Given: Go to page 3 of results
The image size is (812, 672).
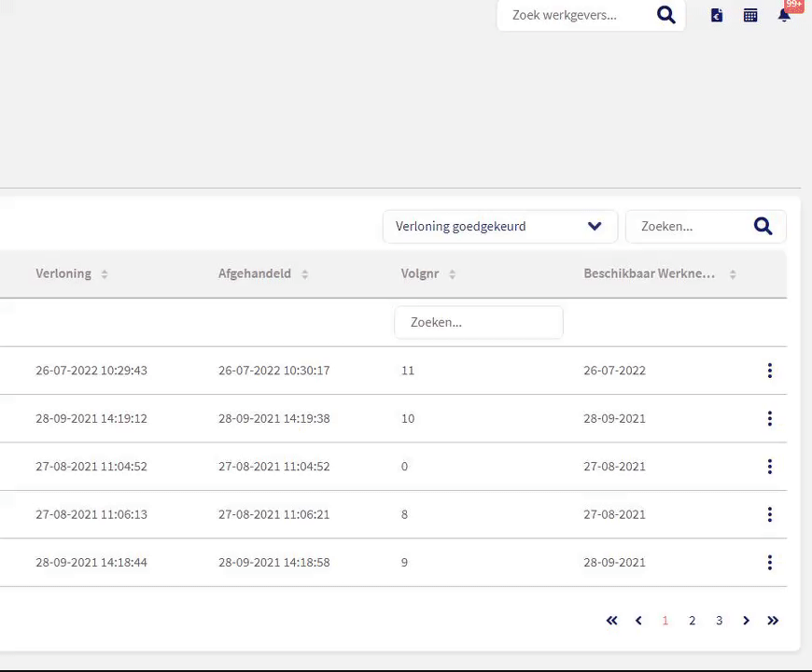Looking at the screenshot, I should (719, 621).
